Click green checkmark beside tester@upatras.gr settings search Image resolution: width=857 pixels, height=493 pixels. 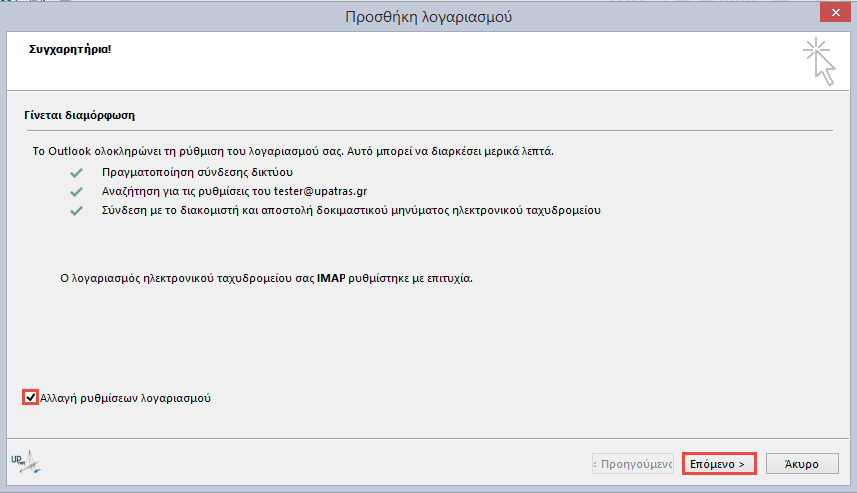click(x=77, y=192)
